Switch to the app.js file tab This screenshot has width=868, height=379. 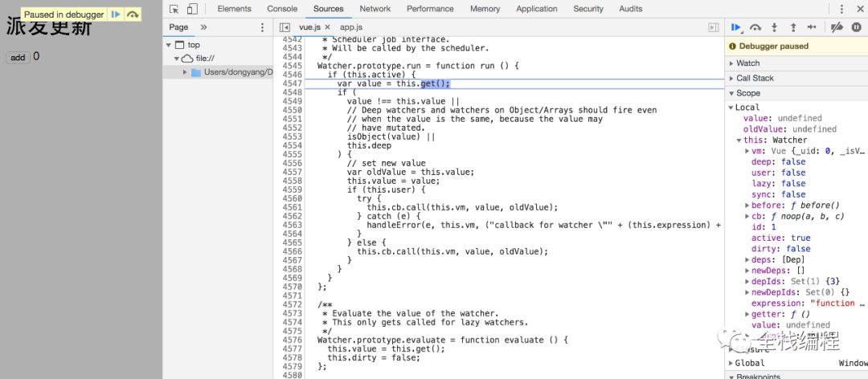351,27
